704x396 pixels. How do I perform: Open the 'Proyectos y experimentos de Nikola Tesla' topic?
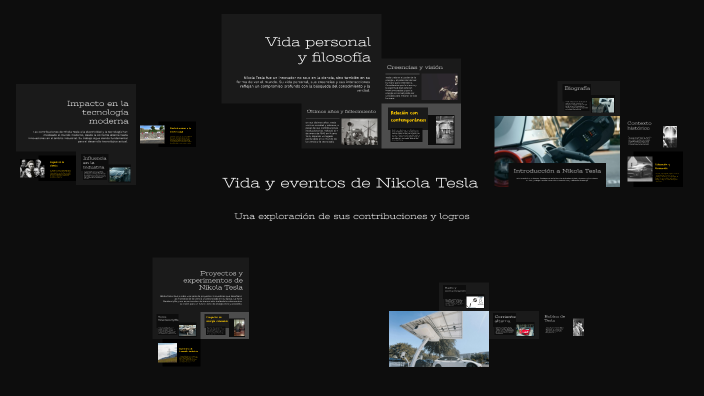coord(201,284)
